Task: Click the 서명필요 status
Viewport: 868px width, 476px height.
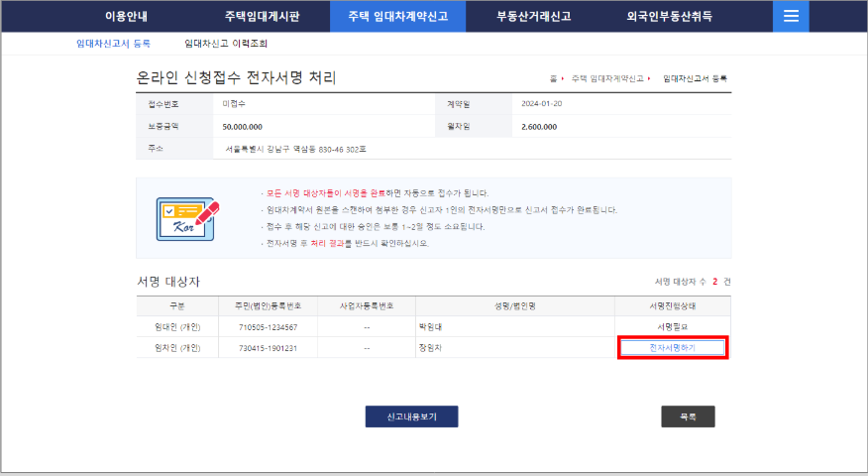Action: point(673,327)
